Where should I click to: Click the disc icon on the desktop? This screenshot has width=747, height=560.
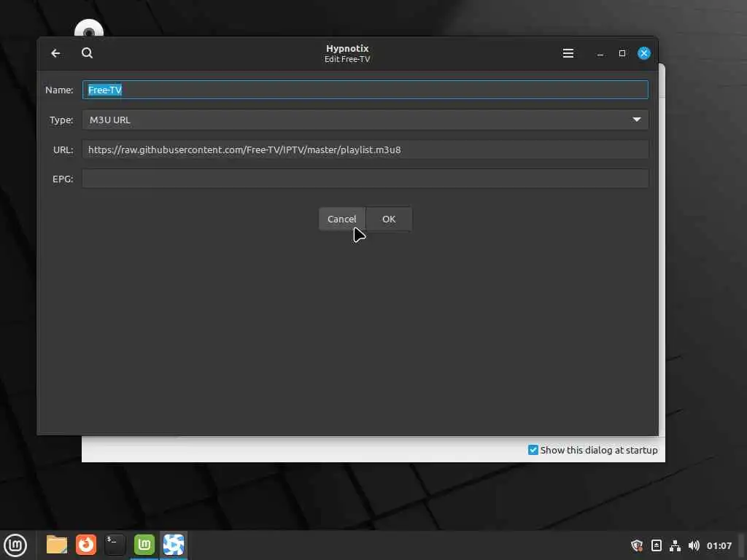pyautogui.click(x=89, y=29)
